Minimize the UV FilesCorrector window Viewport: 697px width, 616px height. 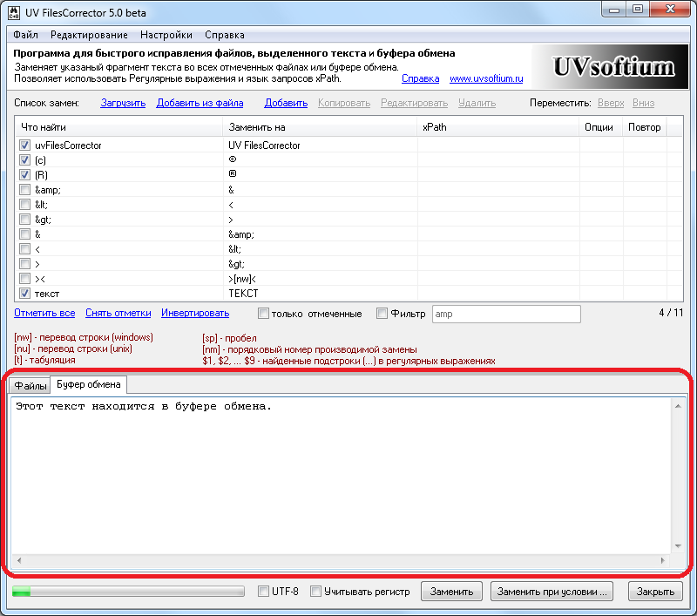coord(614,10)
